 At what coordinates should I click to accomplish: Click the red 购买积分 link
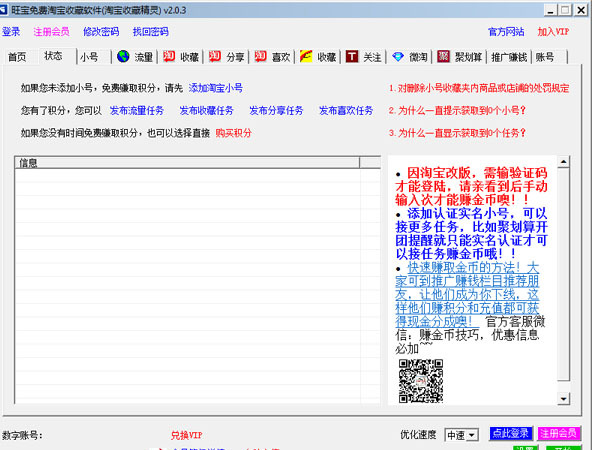(x=233, y=133)
